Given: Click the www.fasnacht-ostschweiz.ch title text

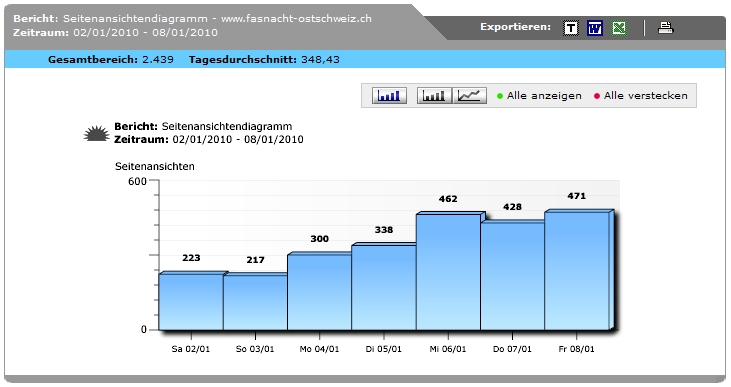Looking at the screenshot, I should click(x=296, y=19).
